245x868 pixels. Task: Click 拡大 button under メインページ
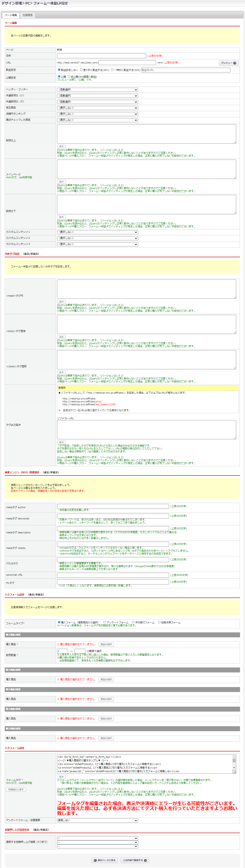[x=61, y=182]
